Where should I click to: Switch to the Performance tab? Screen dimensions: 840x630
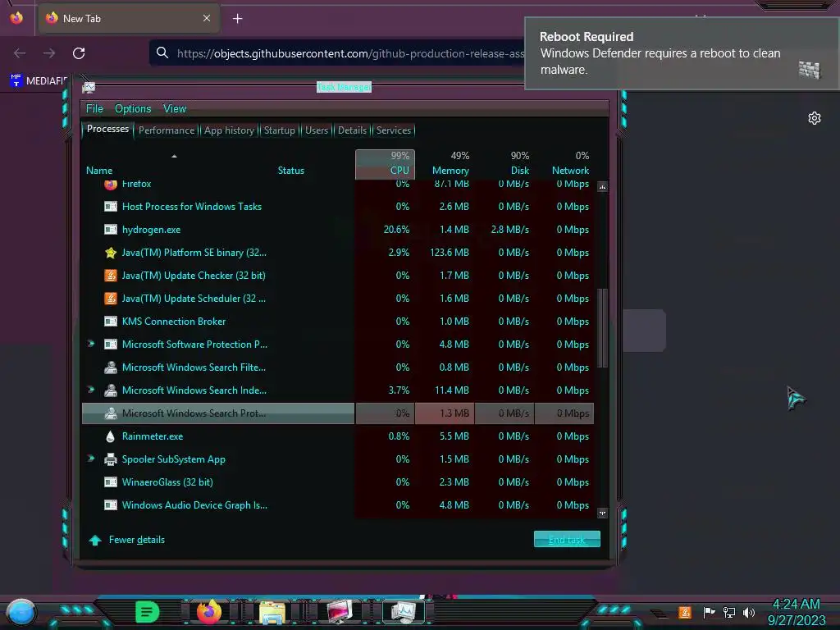(167, 130)
